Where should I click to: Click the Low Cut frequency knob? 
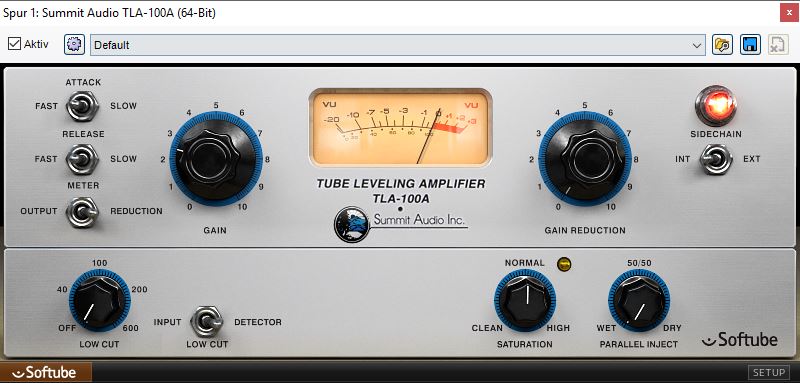pyautogui.click(x=100, y=301)
